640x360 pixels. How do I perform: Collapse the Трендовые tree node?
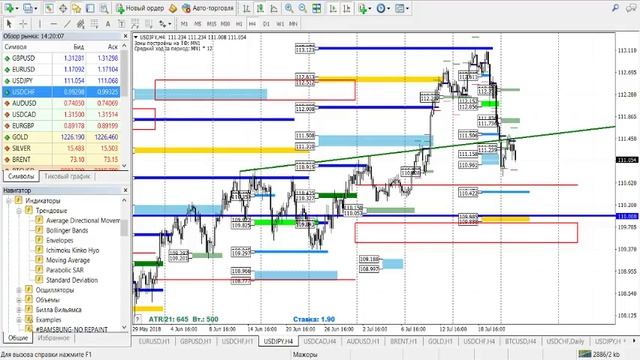[19, 211]
